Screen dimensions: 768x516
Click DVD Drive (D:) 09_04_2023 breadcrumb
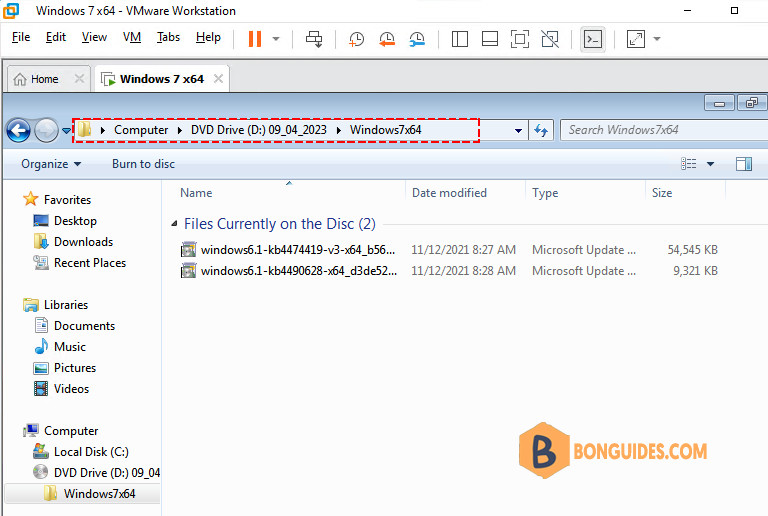coord(259,130)
